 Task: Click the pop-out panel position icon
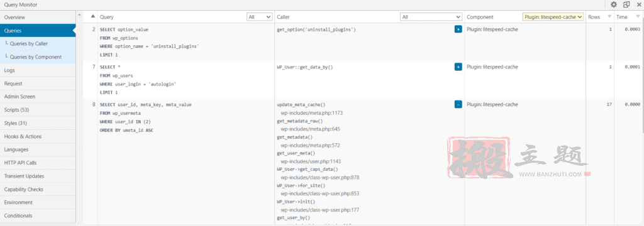click(x=626, y=4)
